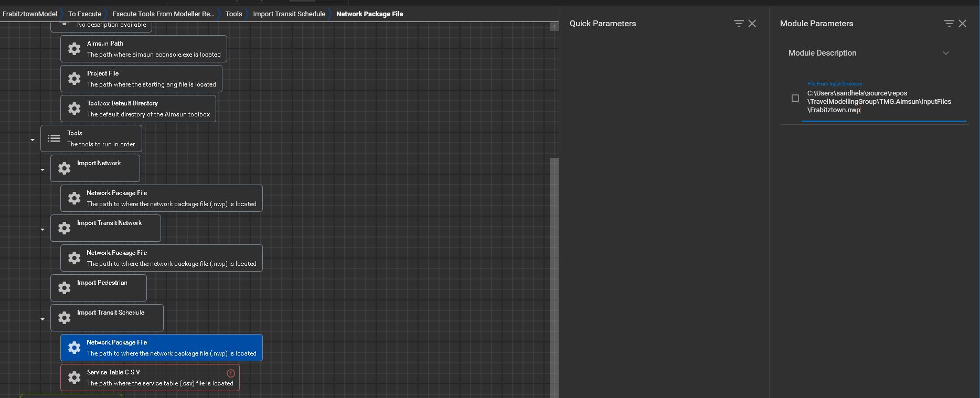Close the Quick Parameters panel
Viewport: 980px width, 398px height.
tap(752, 24)
